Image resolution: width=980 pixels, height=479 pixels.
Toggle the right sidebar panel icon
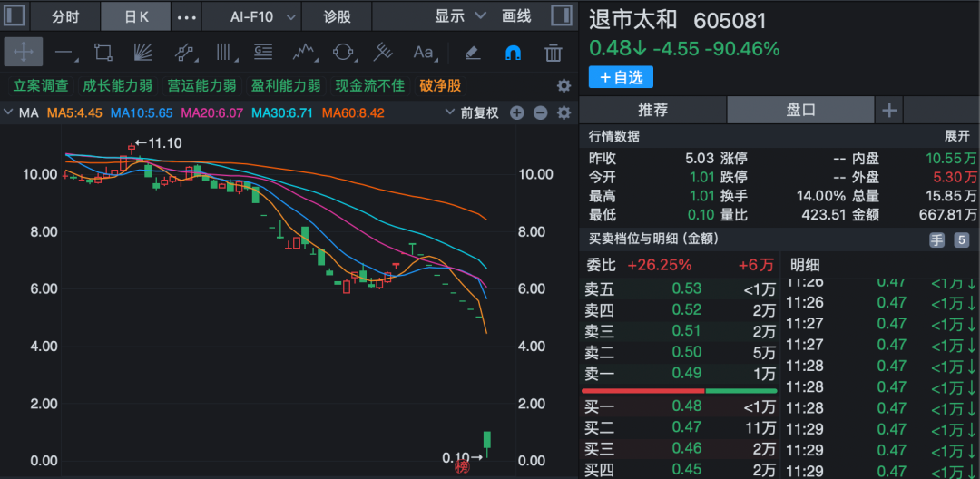coord(562,15)
